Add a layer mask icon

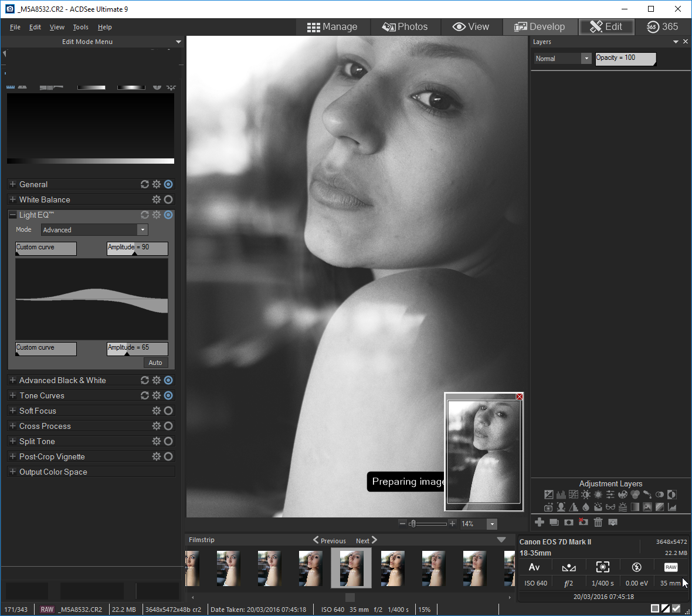click(x=569, y=522)
